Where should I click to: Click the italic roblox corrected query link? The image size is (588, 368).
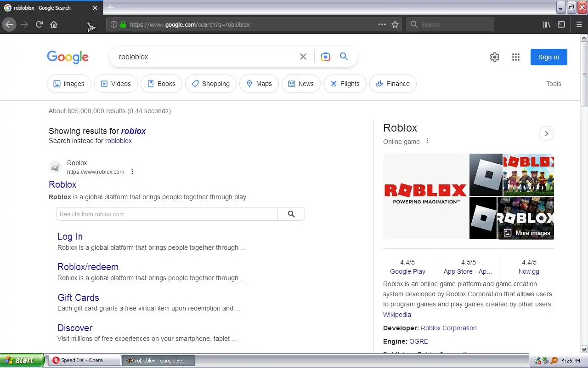pos(133,131)
